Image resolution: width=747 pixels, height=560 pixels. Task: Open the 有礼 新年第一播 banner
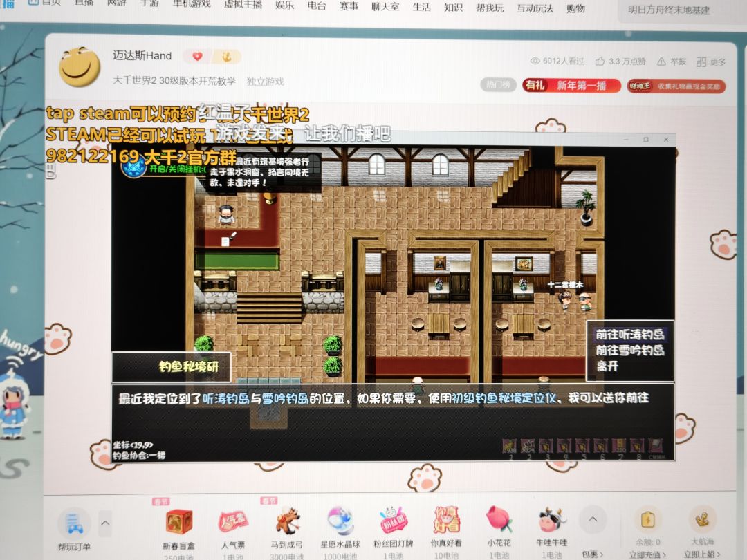click(x=571, y=85)
